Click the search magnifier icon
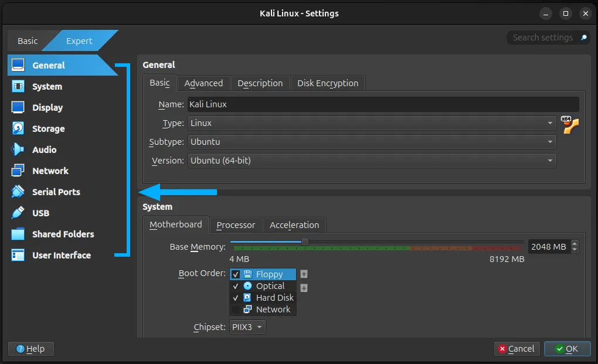The image size is (598, 364). point(584,38)
